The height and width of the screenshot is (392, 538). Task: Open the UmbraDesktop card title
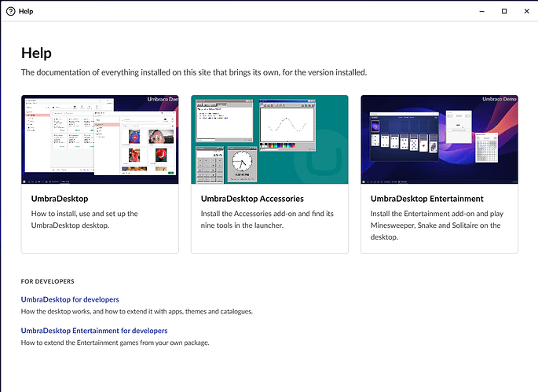click(x=60, y=199)
